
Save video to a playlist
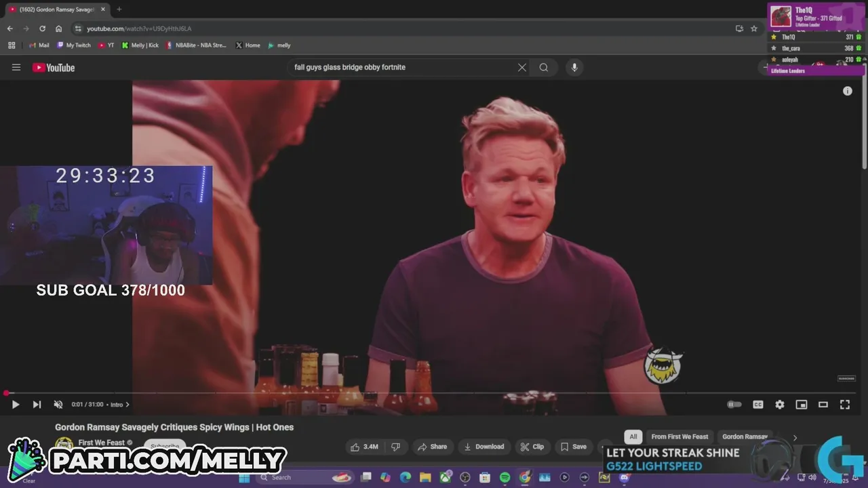point(573,447)
